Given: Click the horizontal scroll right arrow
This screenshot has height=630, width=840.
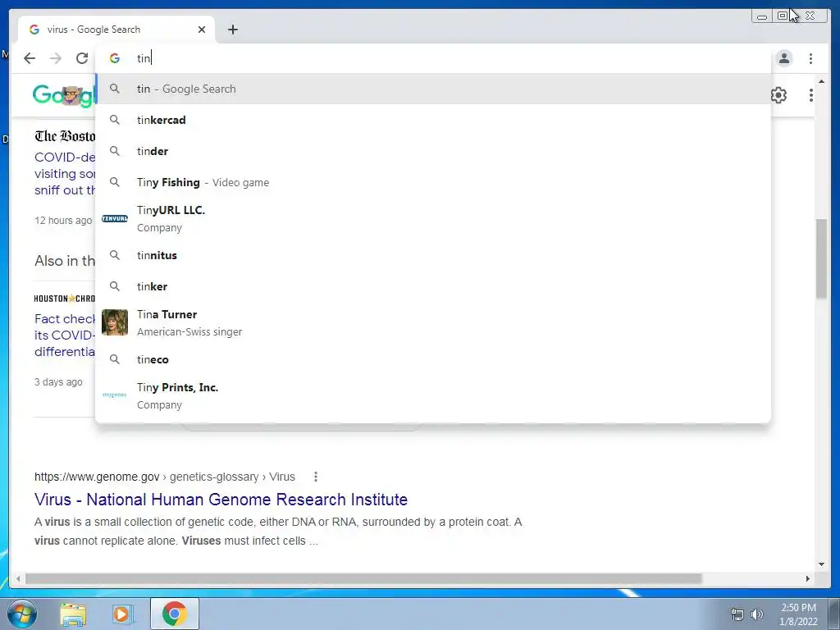Looking at the screenshot, I should (808, 578).
